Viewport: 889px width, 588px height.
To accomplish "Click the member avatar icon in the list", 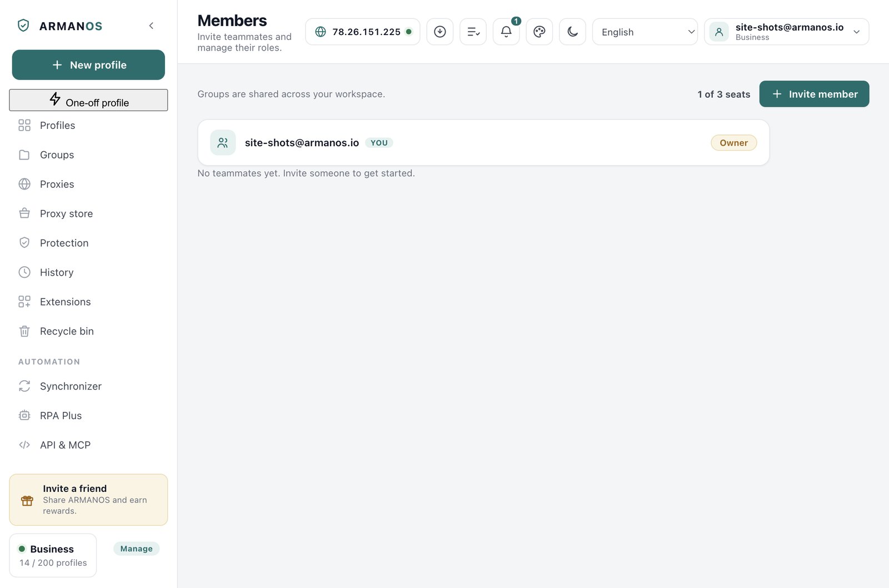I will point(223,143).
